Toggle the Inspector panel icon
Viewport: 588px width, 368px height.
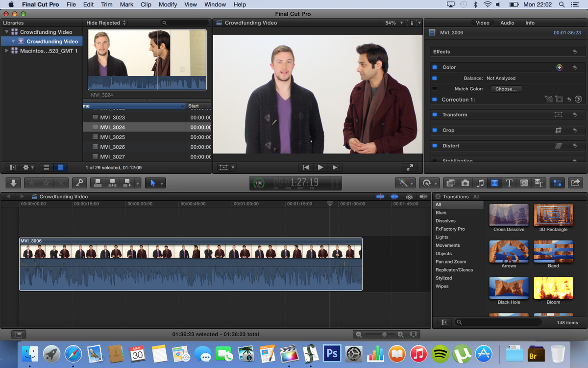tap(557, 183)
